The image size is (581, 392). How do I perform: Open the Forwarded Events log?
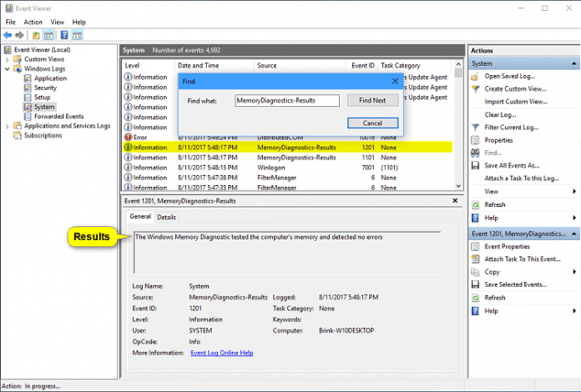pyautogui.click(x=59, y=116)
